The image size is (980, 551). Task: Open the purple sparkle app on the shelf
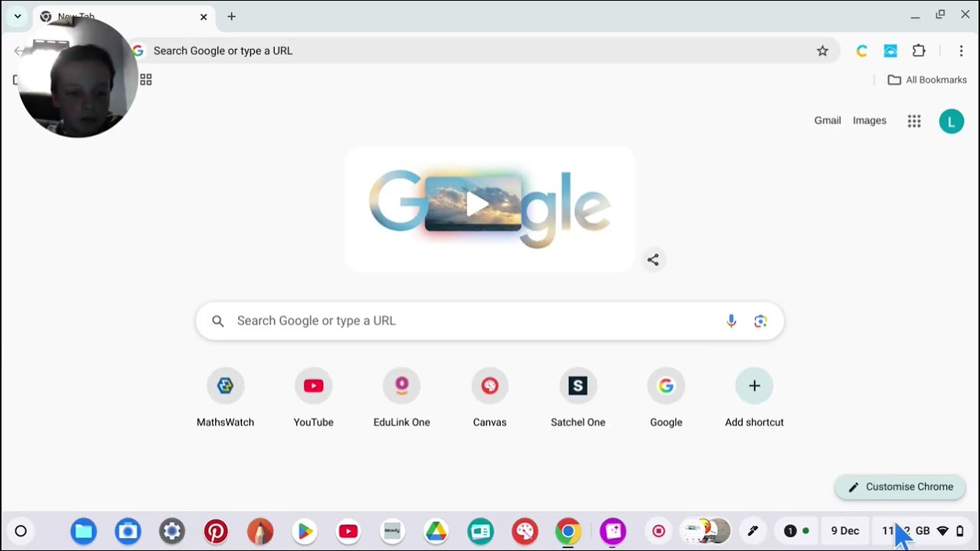612,531
